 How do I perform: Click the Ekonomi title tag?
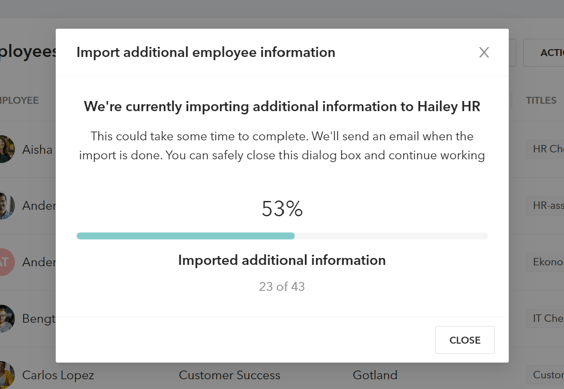[545, 262]
